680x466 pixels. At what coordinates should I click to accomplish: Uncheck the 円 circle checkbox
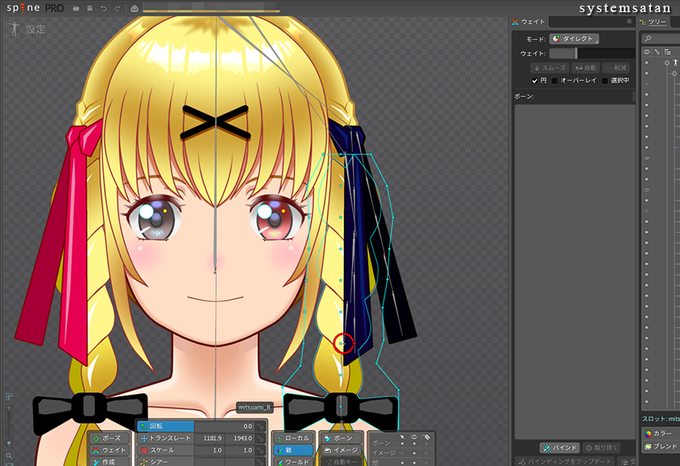pyautogui.click(x=535, y=81)
